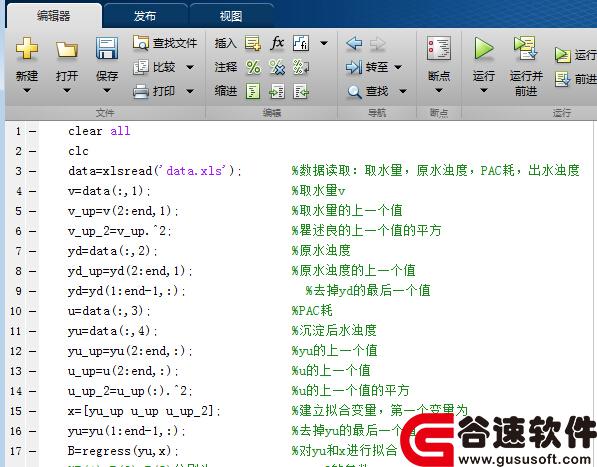597x467 pixels.
Task: Click the fixed-point fi icon
Action: pyautogui.click(x=301, y=43)
